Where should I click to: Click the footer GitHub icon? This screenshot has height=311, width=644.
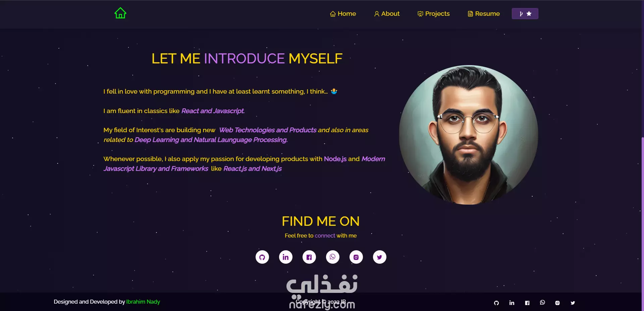click(x=496, y=303)
